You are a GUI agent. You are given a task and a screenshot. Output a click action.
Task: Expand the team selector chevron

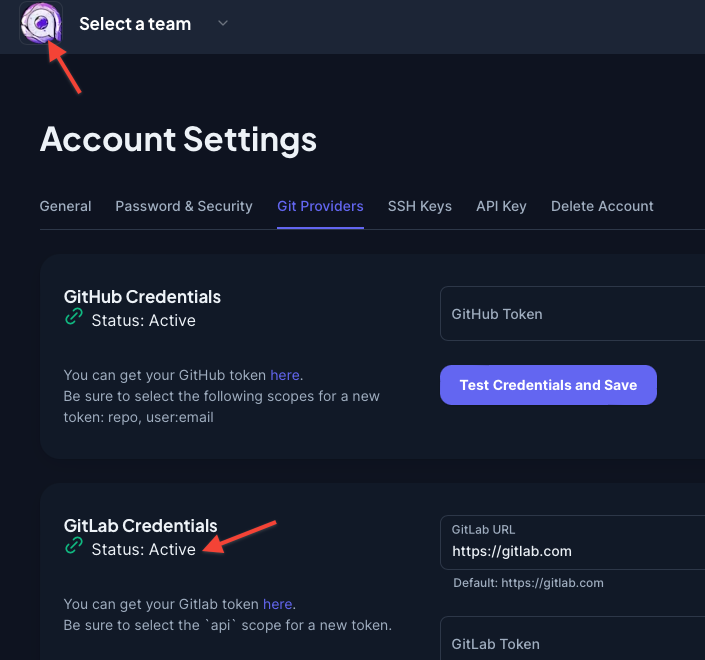223,23
